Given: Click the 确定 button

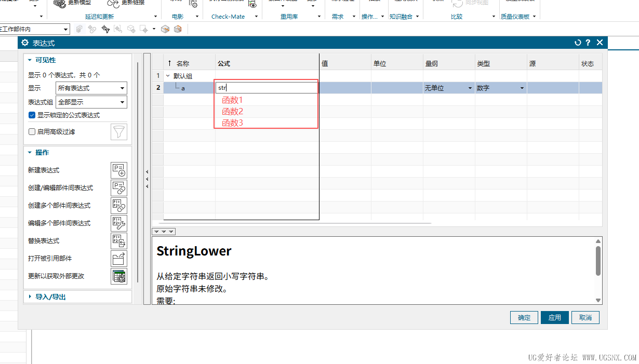Looking at the screenshot, I should 524,317.
